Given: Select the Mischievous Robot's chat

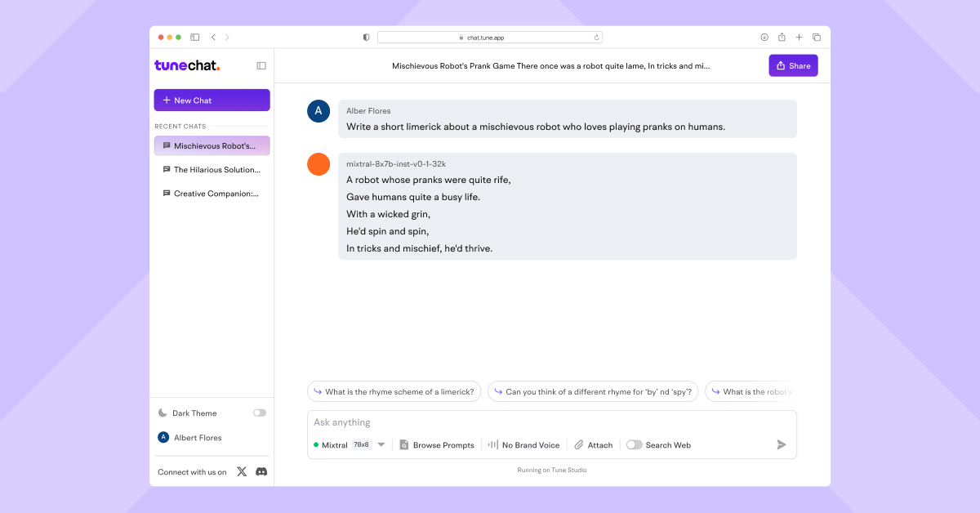Looking at the screenshot, I should (x=212, y=145).
